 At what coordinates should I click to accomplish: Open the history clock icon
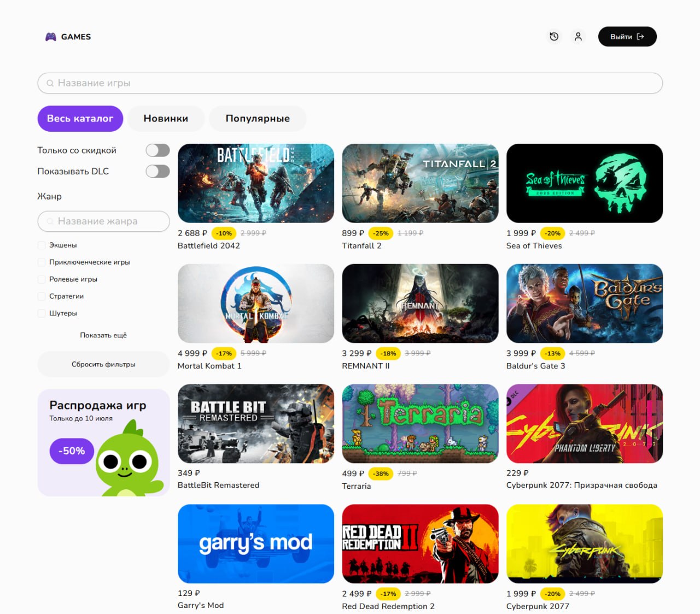tap(554, 37)
